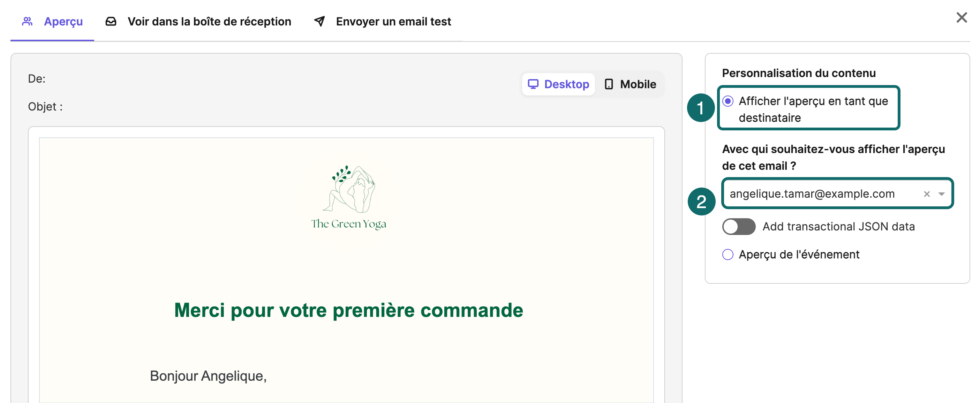Expand the recipient email dropdown arrow
This screenshot has height=403, width=980.
coord(942,194)
